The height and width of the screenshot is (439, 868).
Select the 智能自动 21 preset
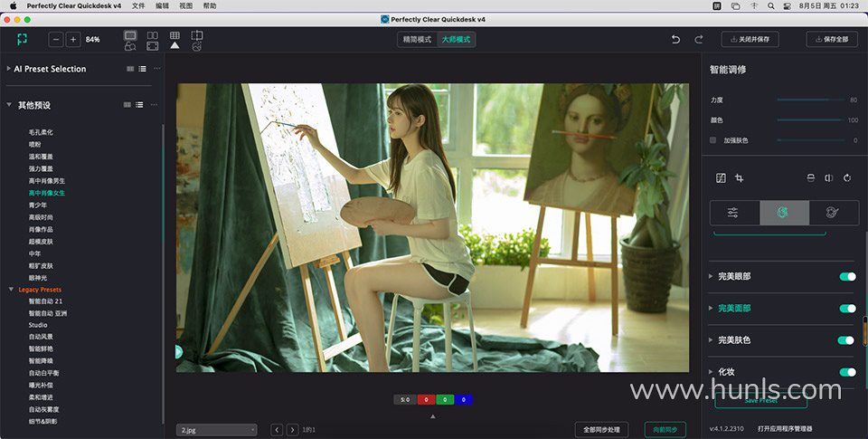45,301
